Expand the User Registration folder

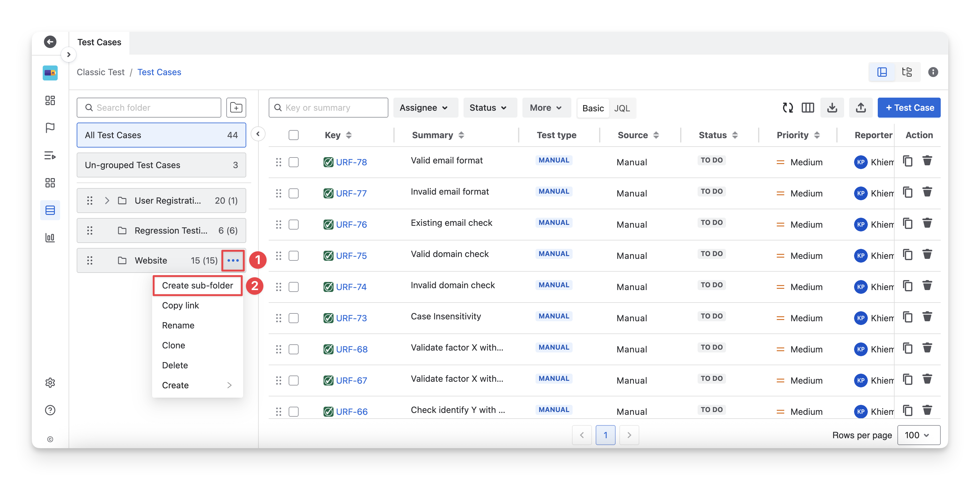pos(107,201)
